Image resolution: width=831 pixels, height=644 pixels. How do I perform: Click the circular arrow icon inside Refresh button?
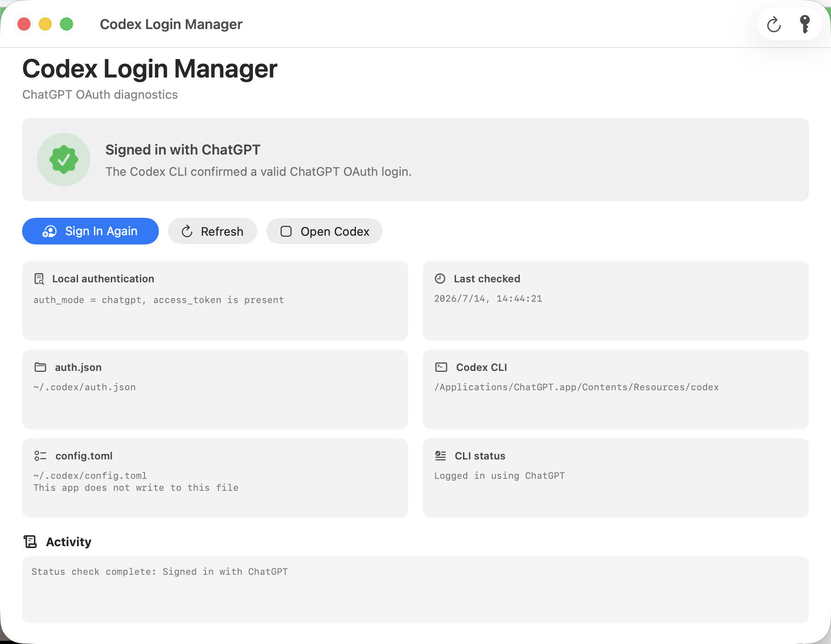[187, 231]
